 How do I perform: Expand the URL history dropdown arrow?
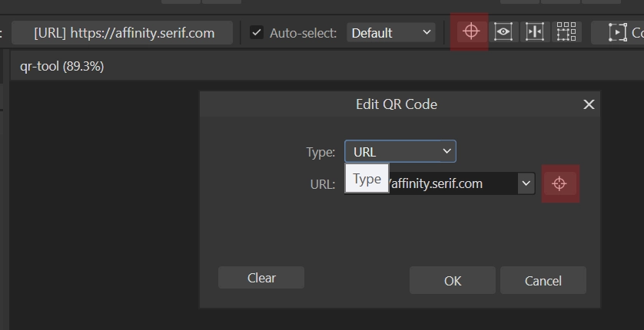(526, 183)
